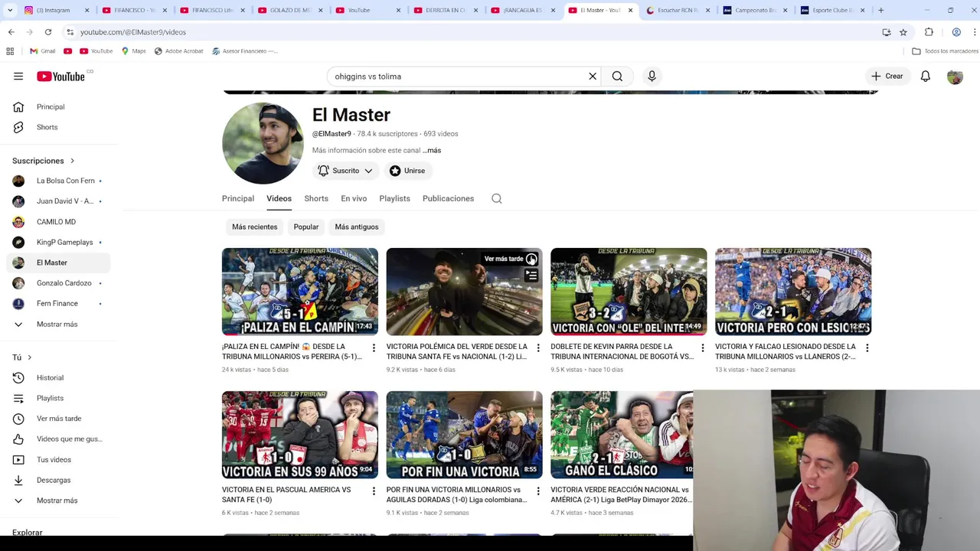Open options for VICTORIA EN EL PASCUAL video
980x551 pixels.
click(x=374, y=491)
